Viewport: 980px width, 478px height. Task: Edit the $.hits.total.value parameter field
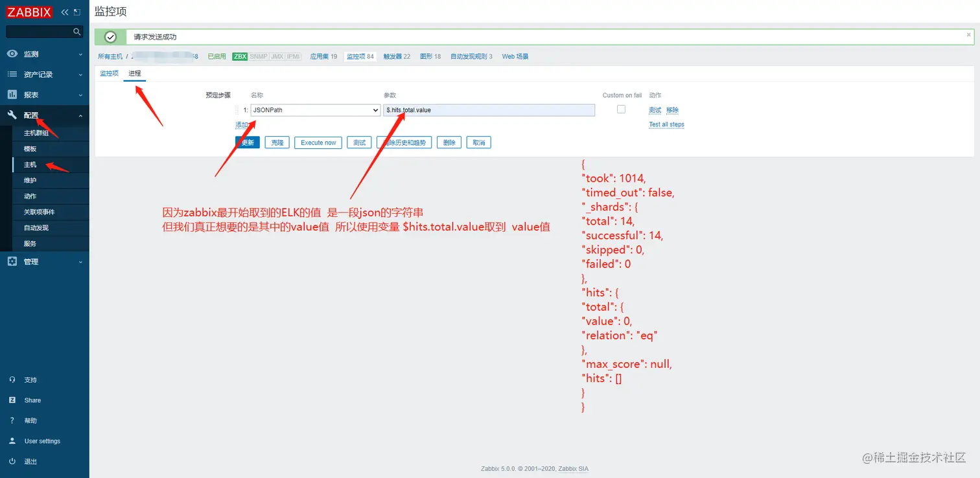[489, 110]
